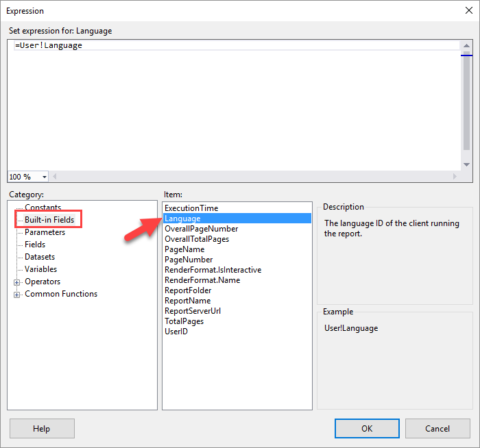Select the UserID item
The width and height of the screenshot is (480, 448).
[x=237, y=331]
